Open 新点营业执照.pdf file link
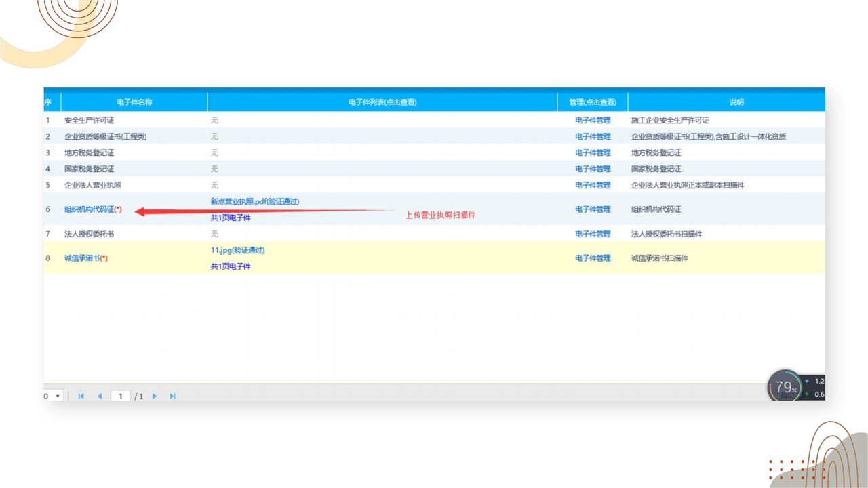 point(254,201)
